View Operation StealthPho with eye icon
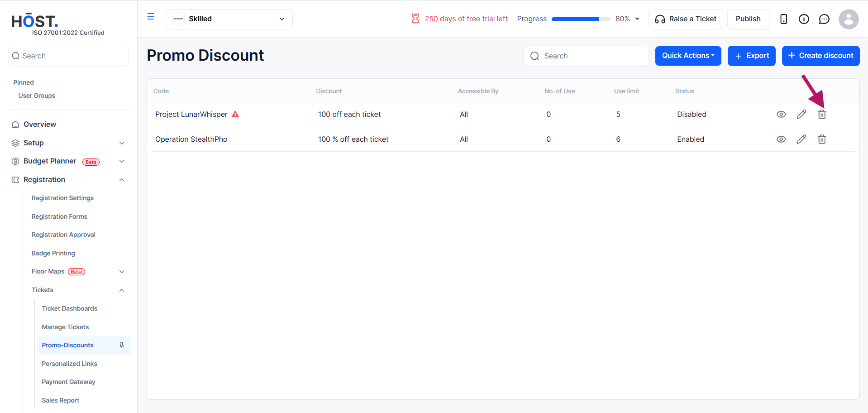The width and height of the screenshot is (868, 413). coord(781,139)
